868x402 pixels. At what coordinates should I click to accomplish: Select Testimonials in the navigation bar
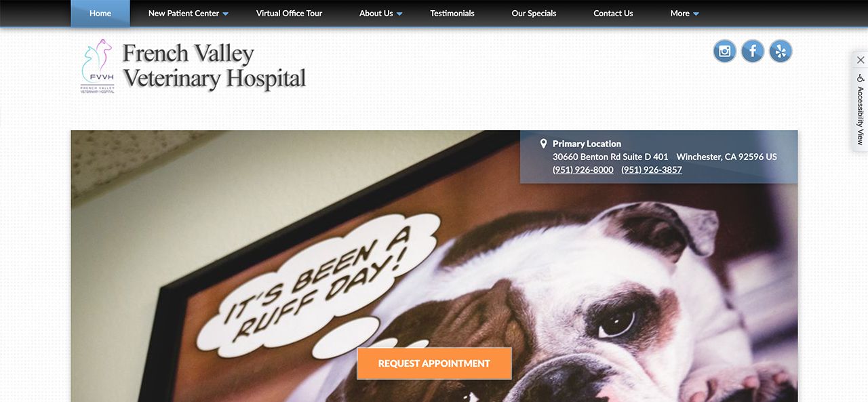(452, 14)
